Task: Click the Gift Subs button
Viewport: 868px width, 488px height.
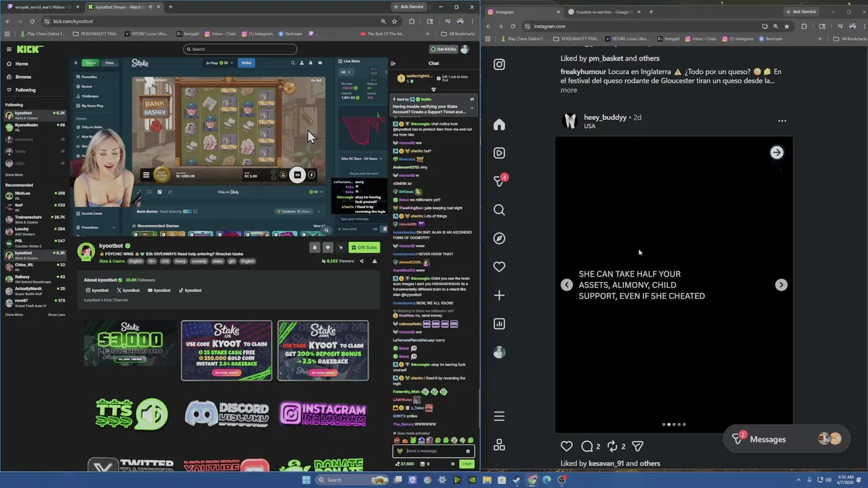Action: (363, 247)
